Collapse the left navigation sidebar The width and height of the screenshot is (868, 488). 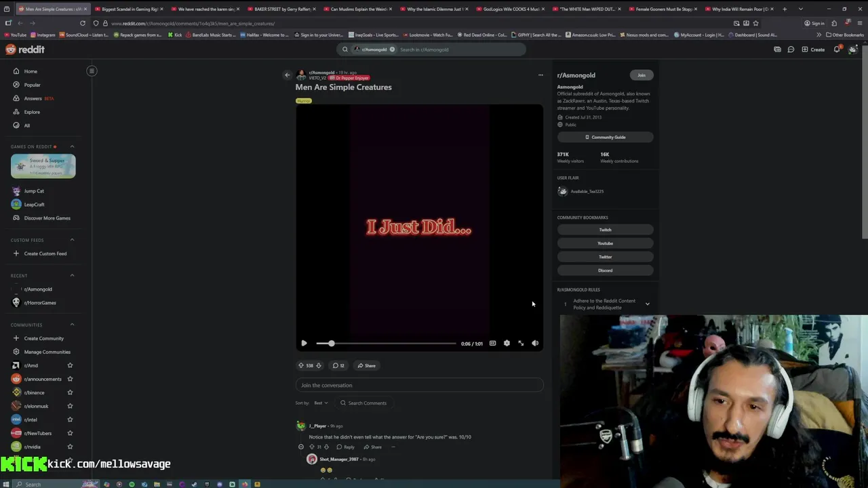tap(92, 70)
